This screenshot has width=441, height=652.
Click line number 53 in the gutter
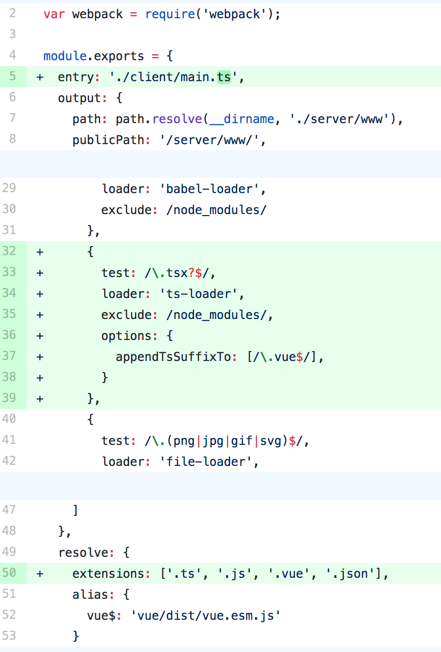pyautogui.click(x=9, y=636)
